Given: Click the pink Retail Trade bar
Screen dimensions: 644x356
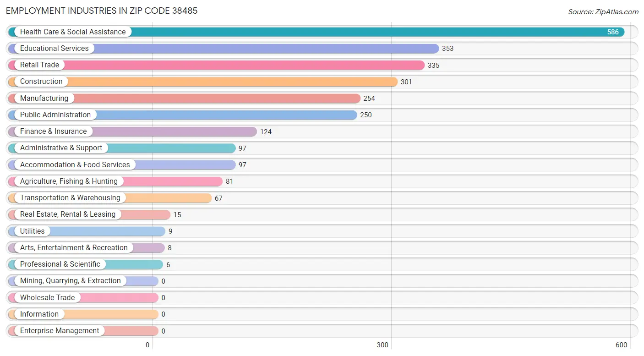Looking at the screenshot, I should click(216, 65).
